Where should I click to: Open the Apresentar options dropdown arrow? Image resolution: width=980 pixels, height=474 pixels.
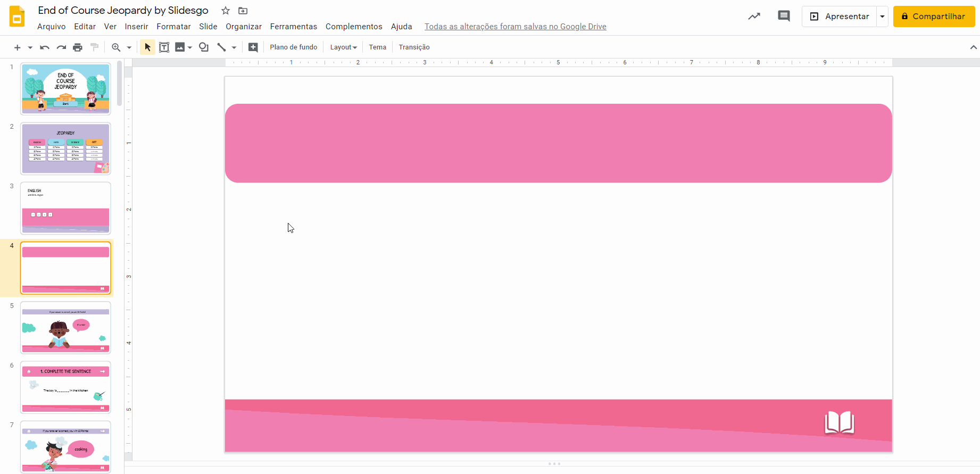click(x=882, y=16)
